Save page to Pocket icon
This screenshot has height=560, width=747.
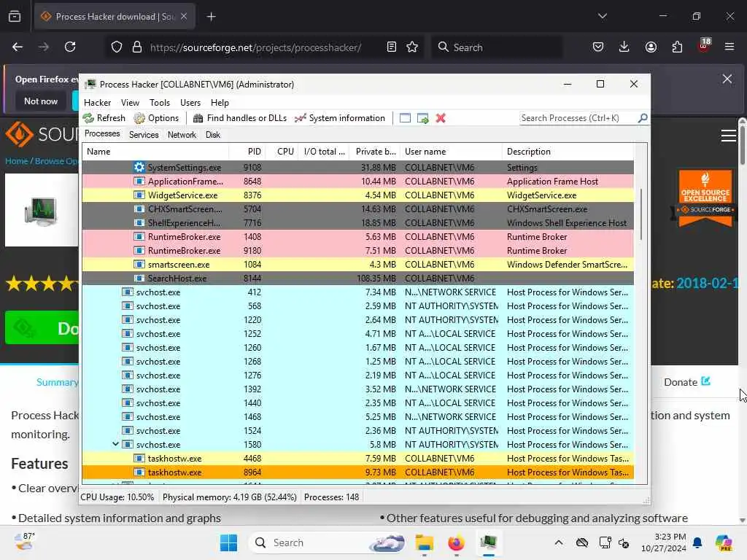598,47
